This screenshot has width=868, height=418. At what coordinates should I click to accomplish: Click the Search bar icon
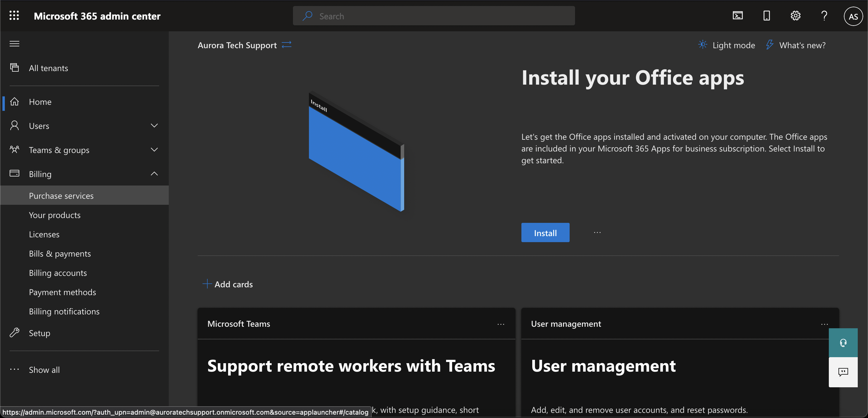[308, 15]
